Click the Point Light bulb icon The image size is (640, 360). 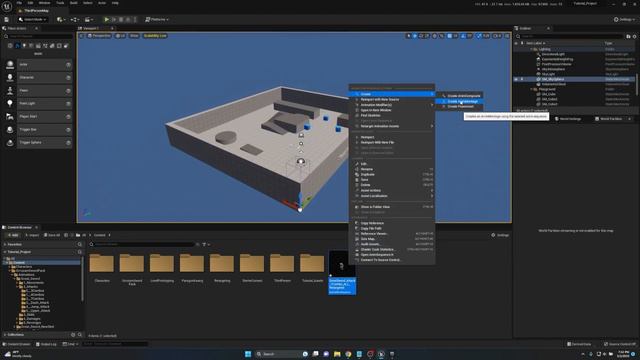click(10, 103)
